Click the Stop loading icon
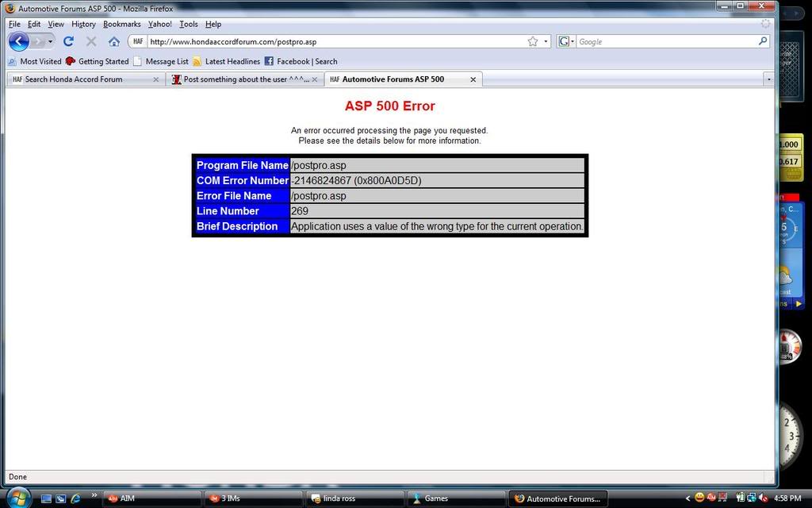 point(90,41)
